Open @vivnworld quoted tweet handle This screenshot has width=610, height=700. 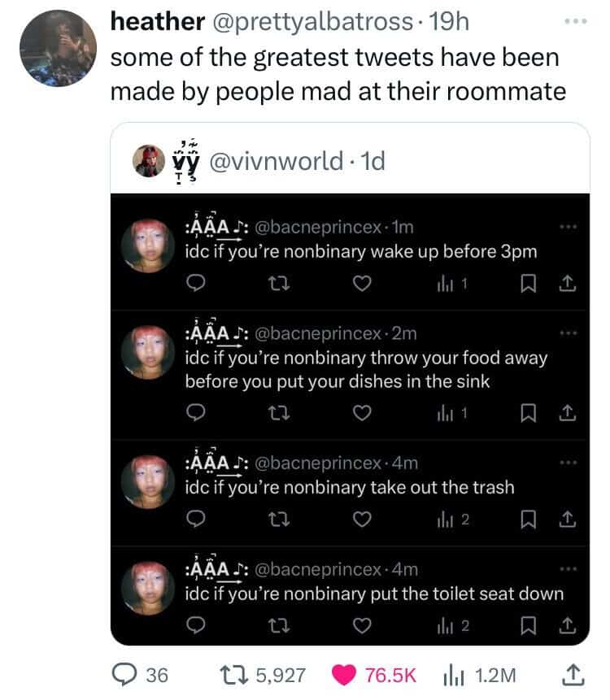click(x=277, y=161)
